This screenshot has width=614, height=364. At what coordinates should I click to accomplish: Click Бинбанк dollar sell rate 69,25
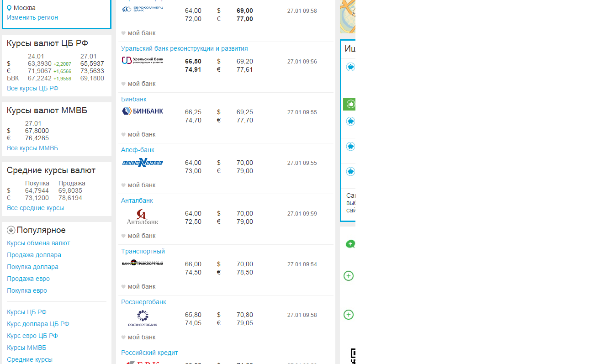(x=245, y=112)
